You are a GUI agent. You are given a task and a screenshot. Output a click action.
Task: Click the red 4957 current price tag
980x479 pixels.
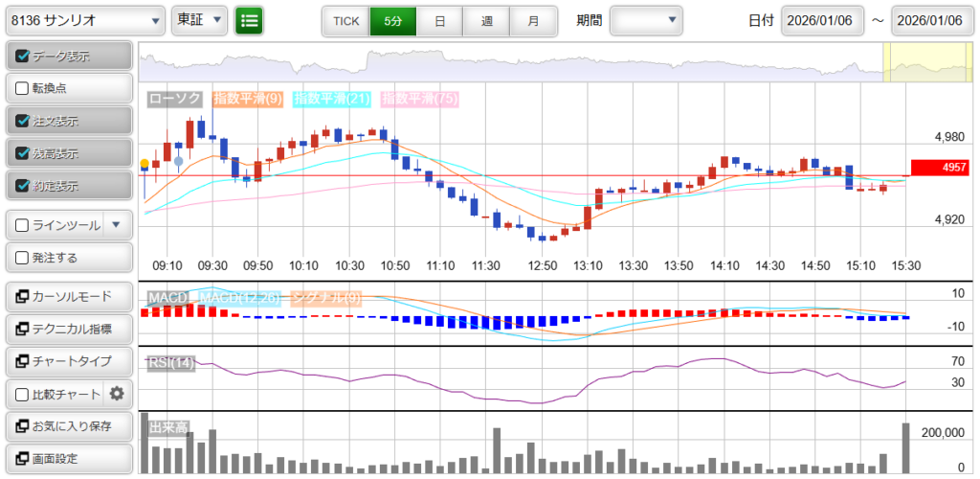[x=942, y=168]
